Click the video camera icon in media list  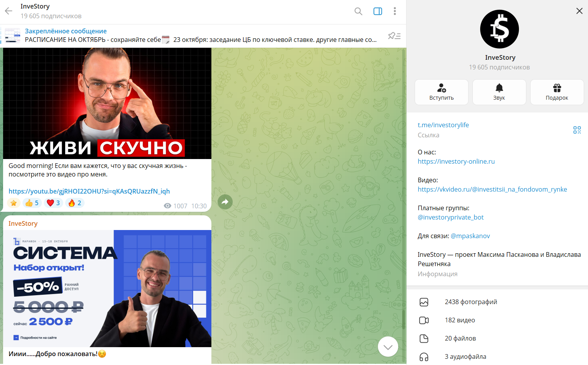424,320
